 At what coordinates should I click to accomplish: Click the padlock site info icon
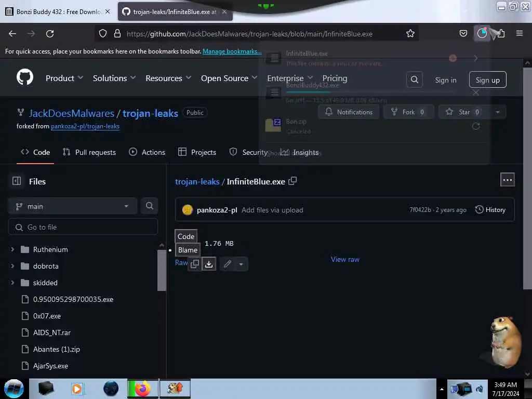(117, 34)
